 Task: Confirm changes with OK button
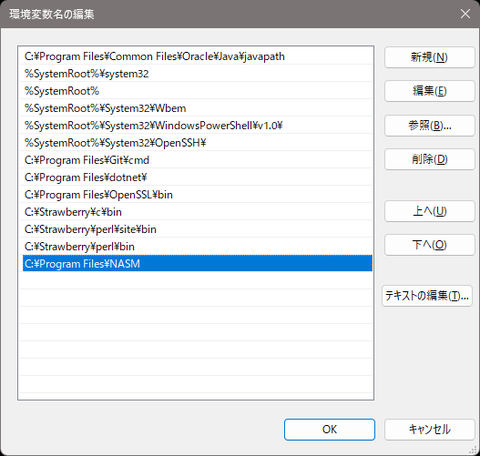[329, 429]
